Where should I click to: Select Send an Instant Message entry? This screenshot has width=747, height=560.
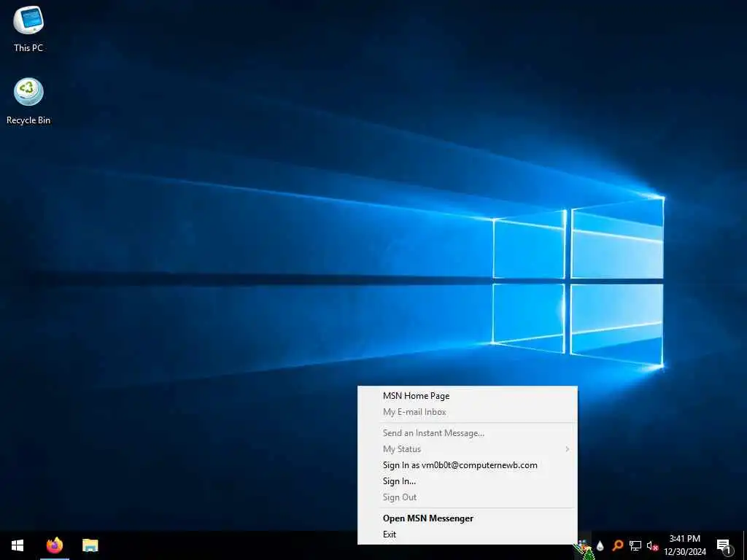468,433
